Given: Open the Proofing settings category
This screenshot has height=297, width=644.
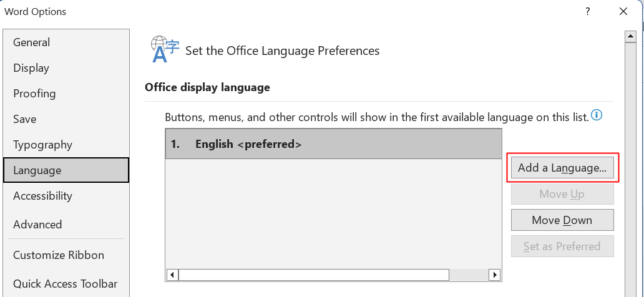Looking at the screenshot, I should (x=34, y=94).
